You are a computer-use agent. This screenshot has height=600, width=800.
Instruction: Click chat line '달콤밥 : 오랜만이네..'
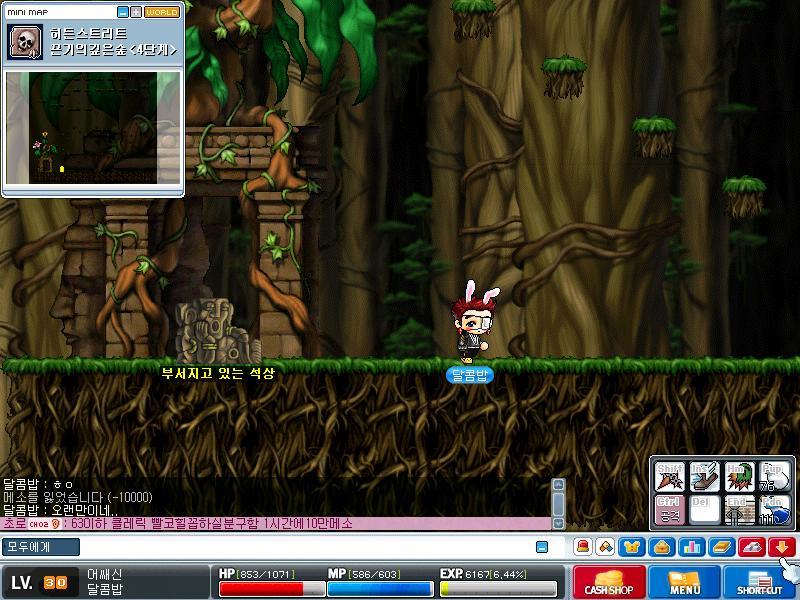[x=60, y=510]
